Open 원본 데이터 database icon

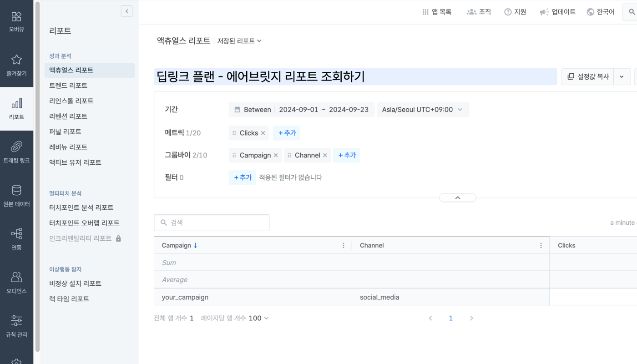point(16,190)
